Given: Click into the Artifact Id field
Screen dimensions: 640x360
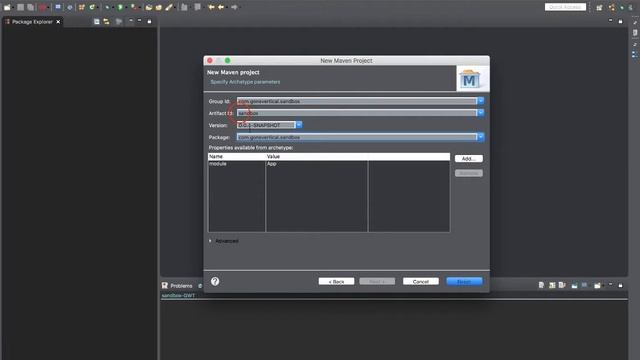Looking at the screenshot, I should pos(356,113).
